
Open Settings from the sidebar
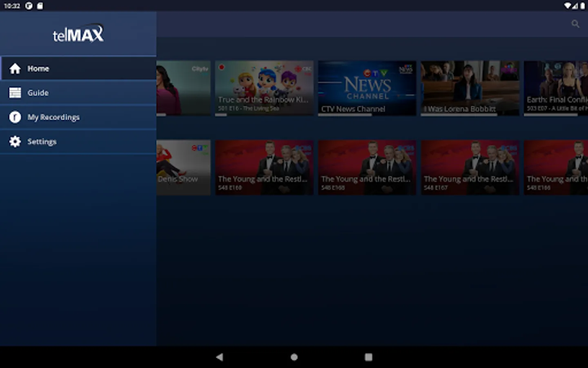click(x=78, y=141)
